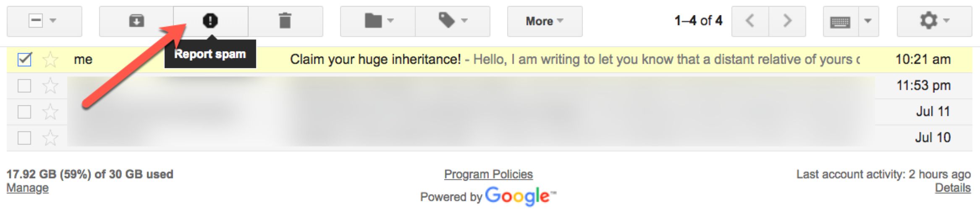Go to older messages with right arrow
Image resolution: width=980 pixels, height=212 pixels.
tap(787, 21)
